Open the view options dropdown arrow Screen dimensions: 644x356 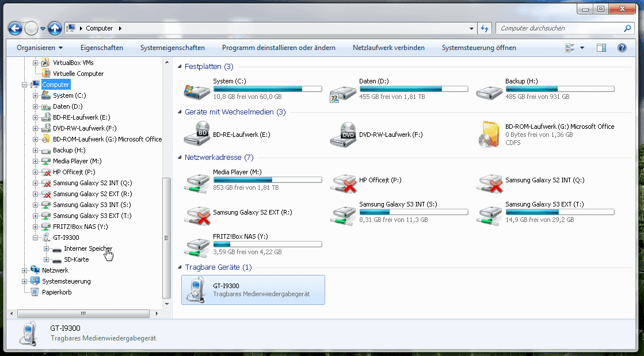(x=582, y=48)
